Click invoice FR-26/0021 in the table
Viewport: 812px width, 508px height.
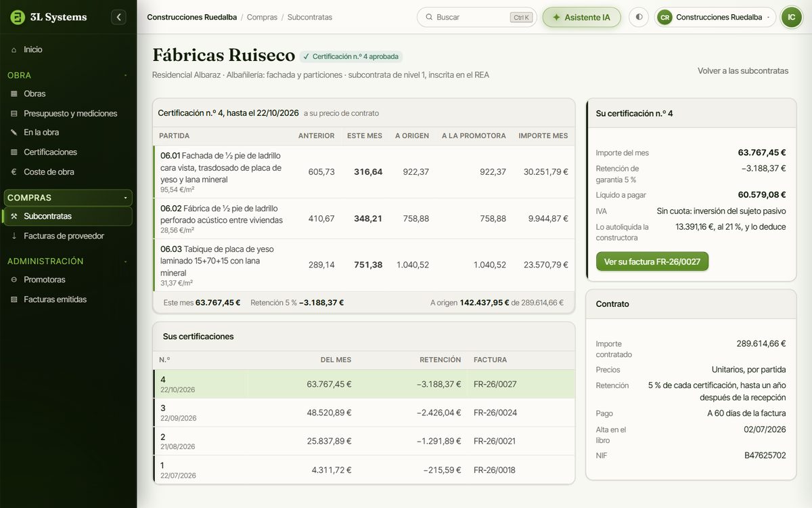(x=495, y=441)
